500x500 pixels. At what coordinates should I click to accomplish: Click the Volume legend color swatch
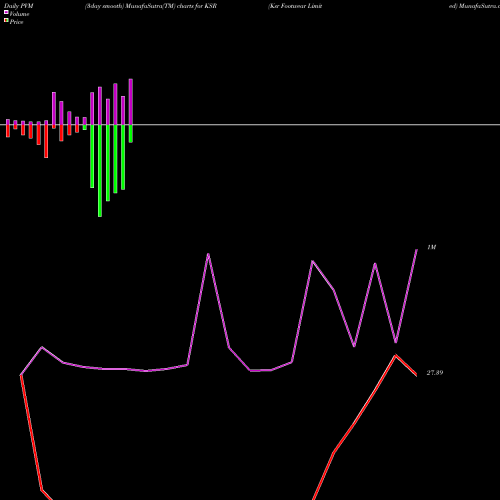[x=6, y=12]
